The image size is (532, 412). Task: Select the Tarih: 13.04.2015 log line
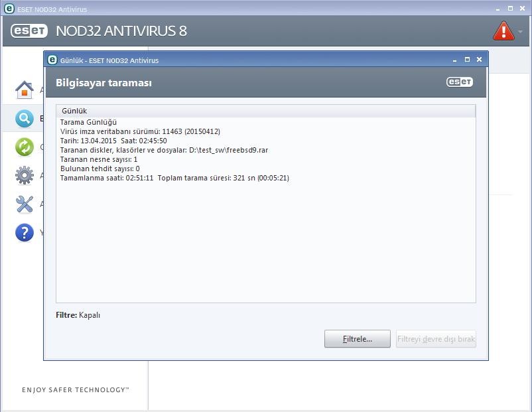(x=113, y=141)
